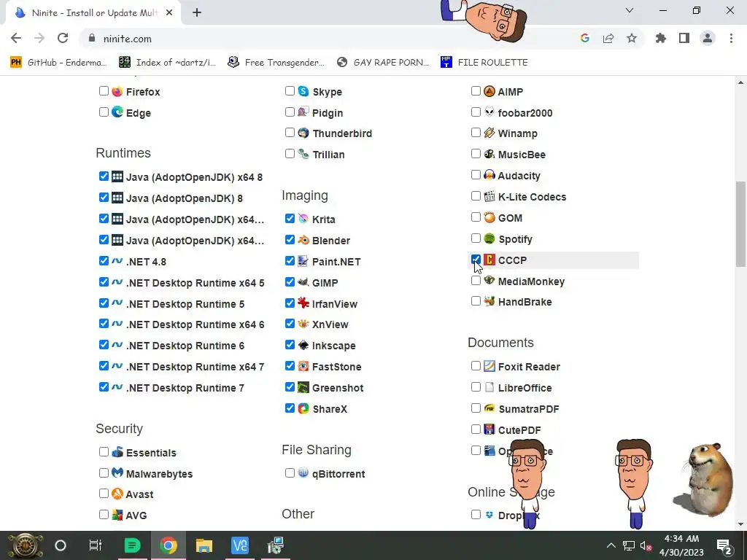Open the FILE ROULETTE bookmark
747x560 pixels.
(x=484, y=63)
